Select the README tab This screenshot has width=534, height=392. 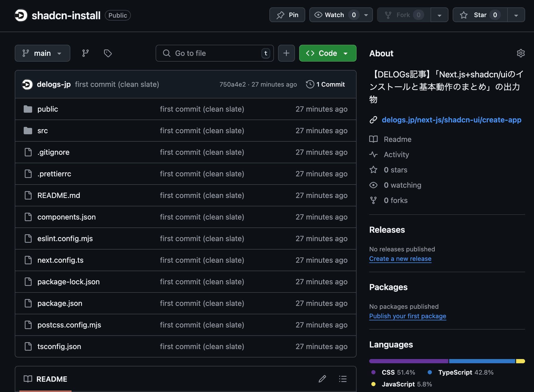45,379
